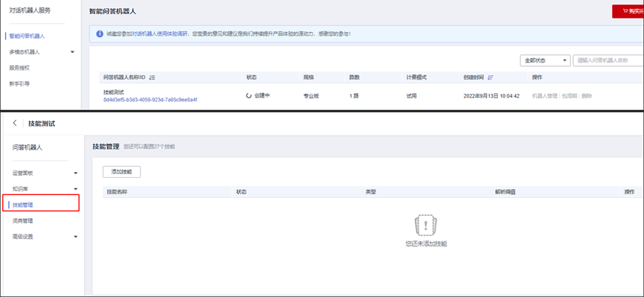Expand the 多模态机器人 submenu arrow
Screen dimensions: 644x297
click(x=73, y=52)
